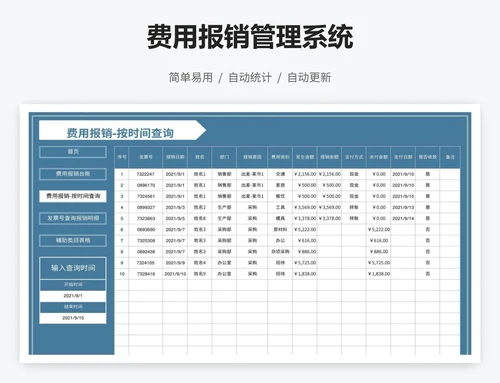Click the 采购部 department cell in row 6
This screenshot has height=383, width=500.
224,229
